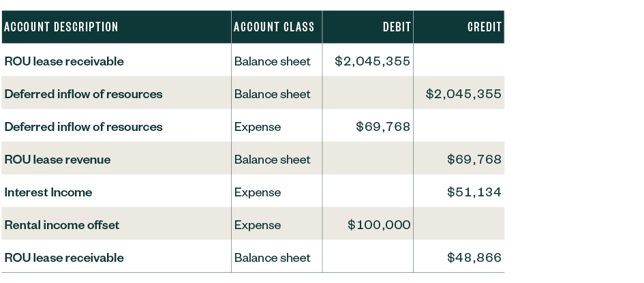Click Expense class in Interest Income row
The width and height of the screenshot is (644, 283).
258,192
